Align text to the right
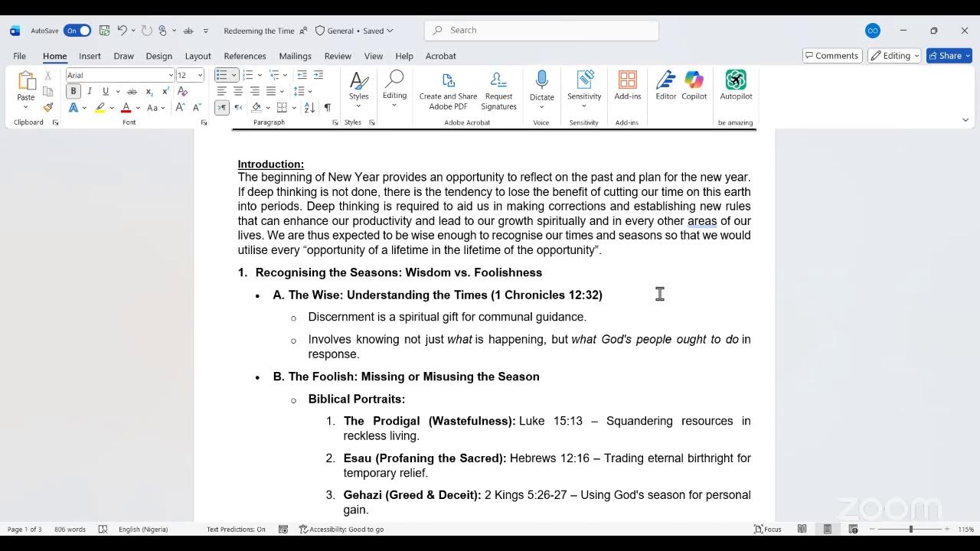980x551 pixels. coord(254,91)
